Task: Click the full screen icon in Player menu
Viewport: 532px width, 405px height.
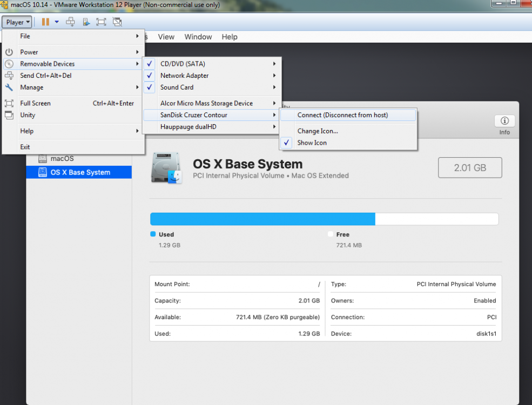Action: pyautogui.click(x=9, y=104)
